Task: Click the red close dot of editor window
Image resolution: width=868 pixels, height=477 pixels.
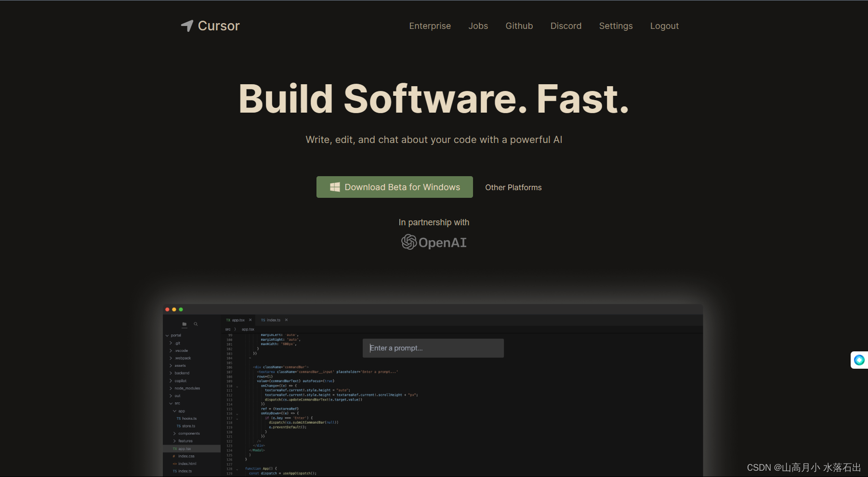Action: [x=167, y=309]
